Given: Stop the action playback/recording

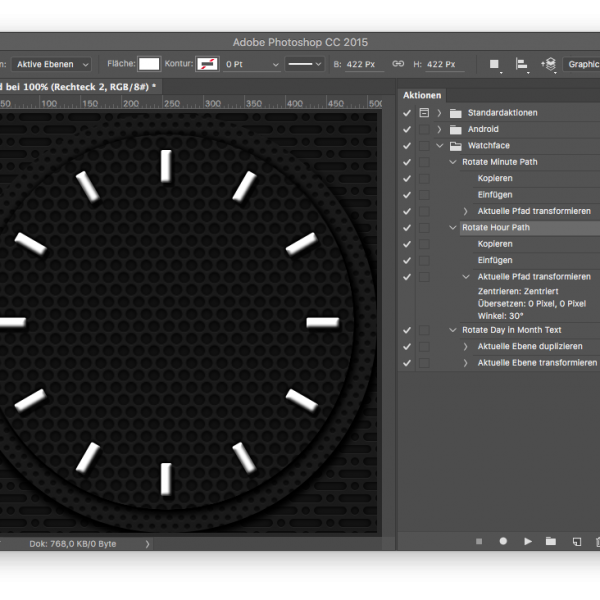Looking at the screenshot, I should tap(479, 541).
